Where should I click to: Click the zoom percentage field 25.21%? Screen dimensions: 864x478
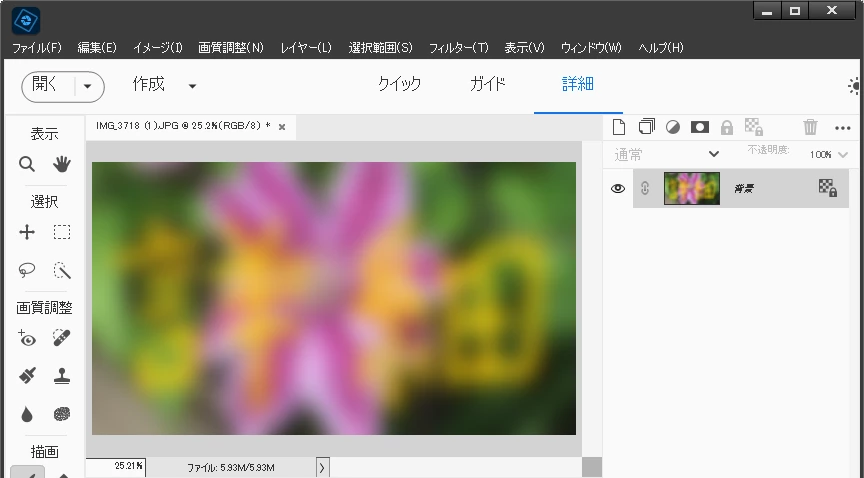[115, 466]
